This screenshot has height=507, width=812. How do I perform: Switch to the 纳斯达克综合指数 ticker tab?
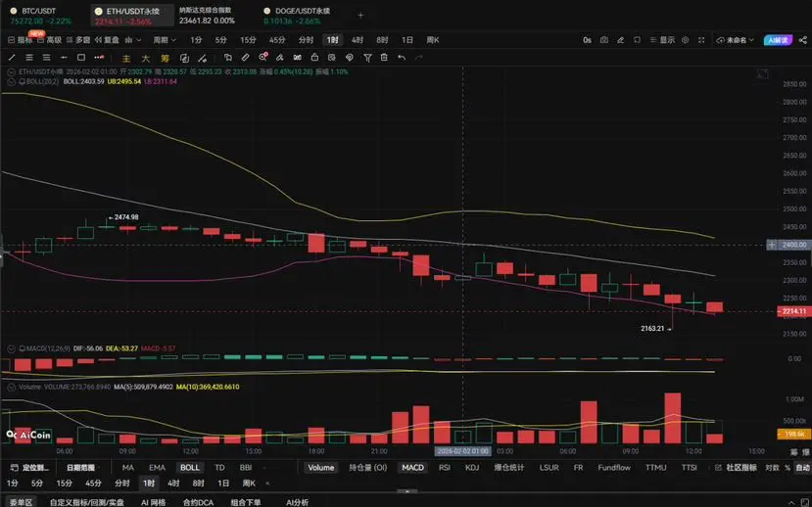[x=207, y=16]
